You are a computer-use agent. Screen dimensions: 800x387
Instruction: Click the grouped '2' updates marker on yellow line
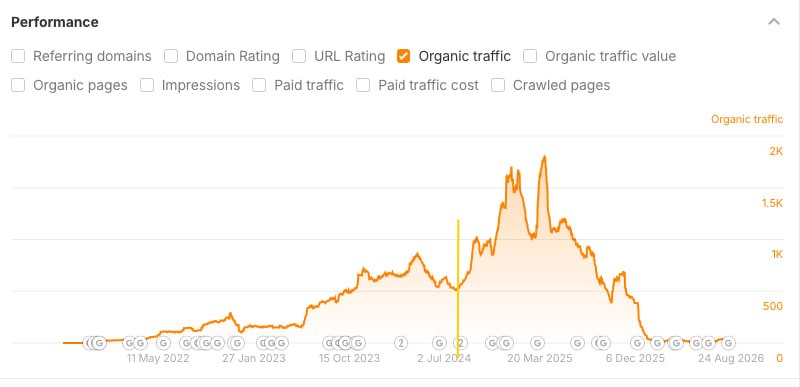[x=460, y=343]
